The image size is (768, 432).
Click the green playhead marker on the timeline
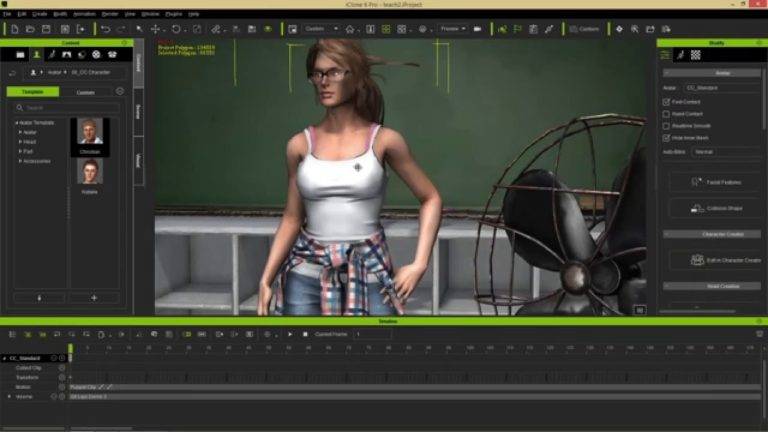[71, 349]
